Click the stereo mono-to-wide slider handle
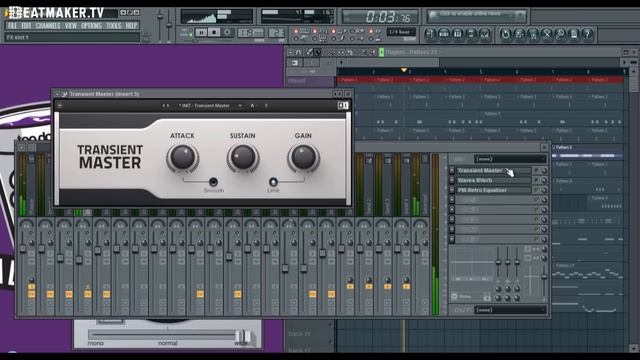This screenshot has width=640, height=360. tap(244, 336)
